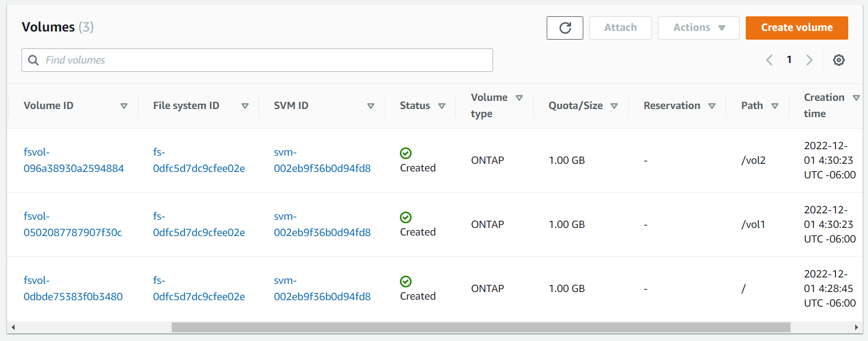Image resolution: width=868 pixels, height=341 pixels.
Task: Open table preferences gear icon
Action: (839, 60)
